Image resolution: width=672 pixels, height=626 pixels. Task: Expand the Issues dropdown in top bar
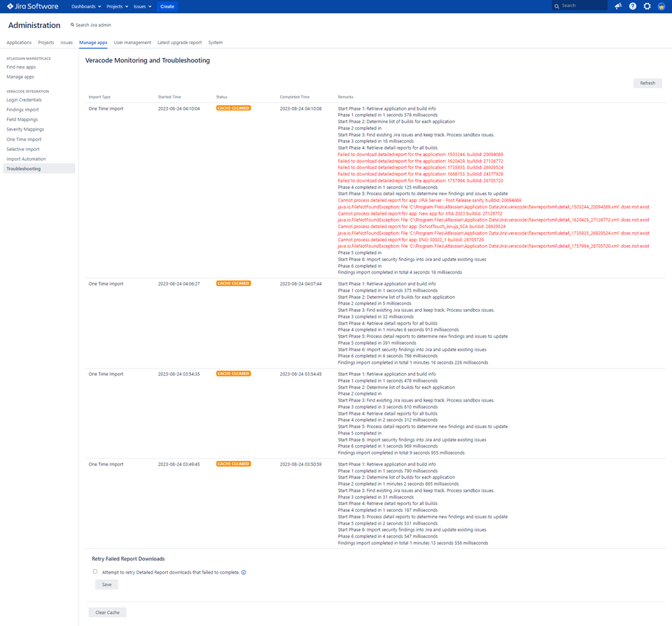(x=142, y=6)
